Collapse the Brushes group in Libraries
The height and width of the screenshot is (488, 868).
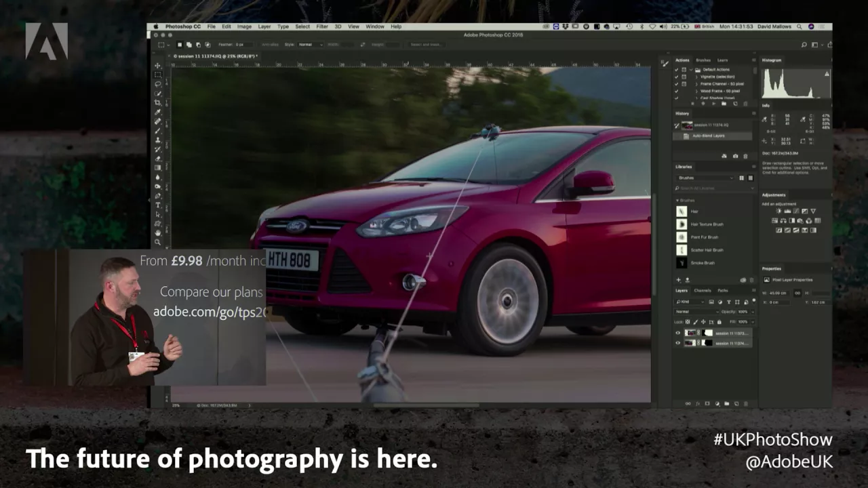[677, 201]
